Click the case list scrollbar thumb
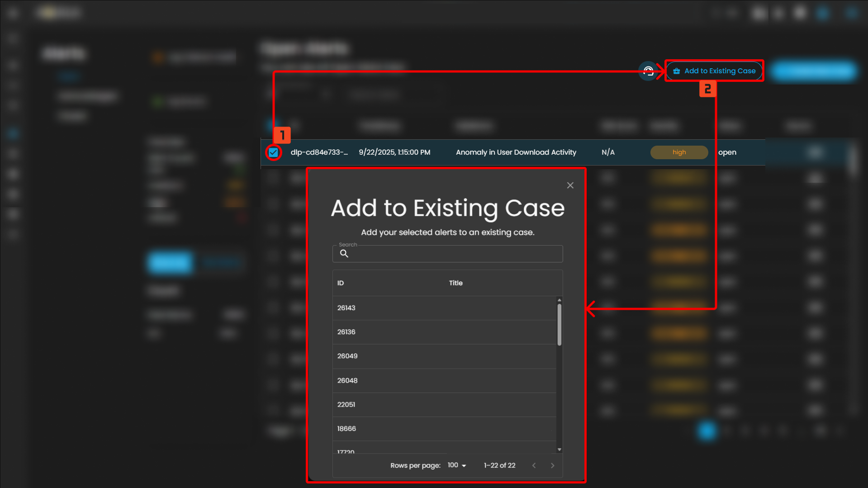The height and width of the screenshot is (488, 868). (560, 325)
